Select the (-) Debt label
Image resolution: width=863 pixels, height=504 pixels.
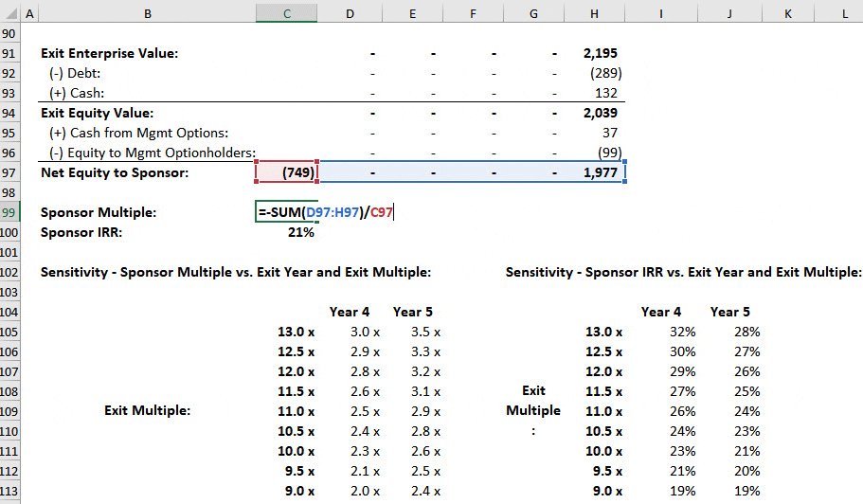[75, 73]
